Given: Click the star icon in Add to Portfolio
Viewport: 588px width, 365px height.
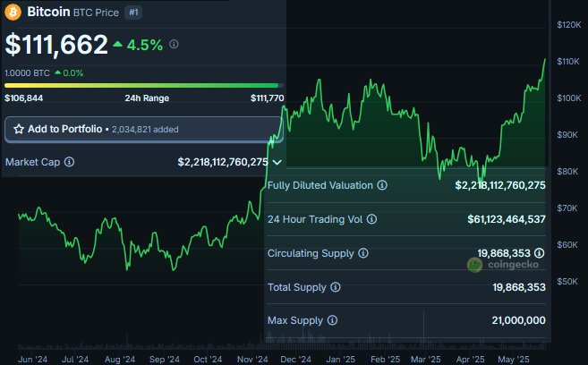Looking at the screenshot, I should (x=19, y=130).
